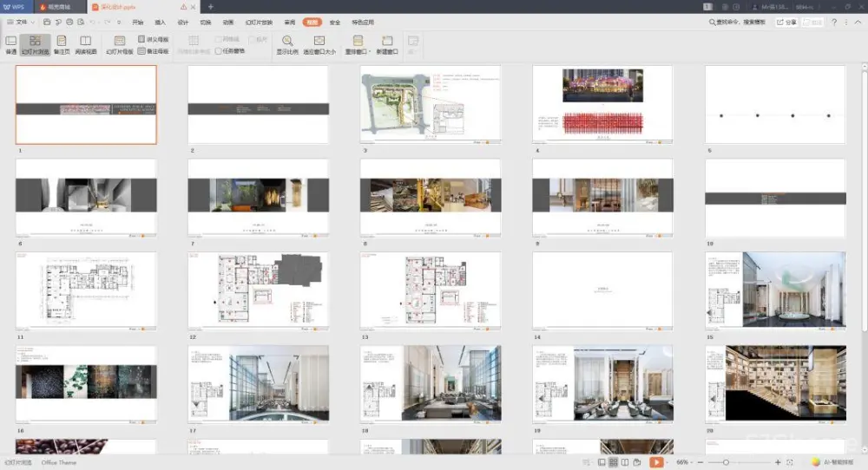The width and height of the screenshot is (868, 470).
Task: Switch to Normal view (普通) in ribbon
Action: [x=10, y=43]
